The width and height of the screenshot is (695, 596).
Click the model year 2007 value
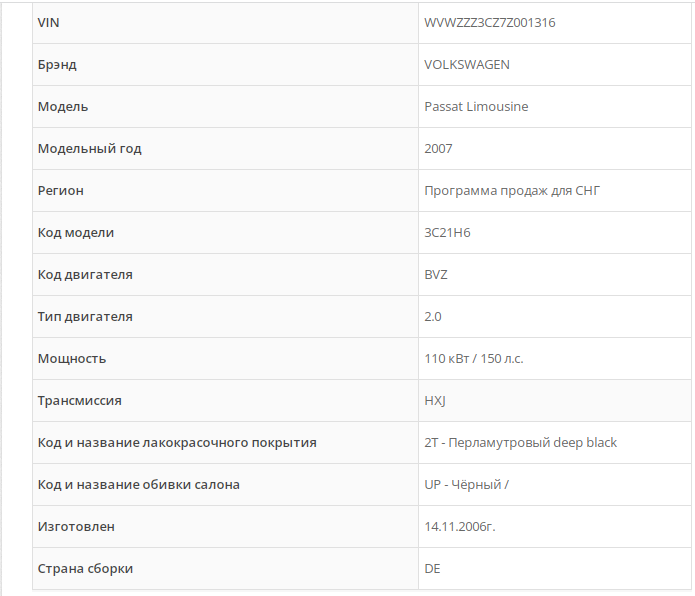pos(438,148)
